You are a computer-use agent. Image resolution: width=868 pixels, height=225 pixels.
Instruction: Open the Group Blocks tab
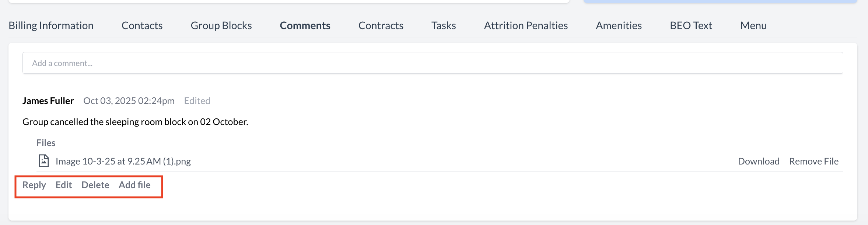click(221, 25)
